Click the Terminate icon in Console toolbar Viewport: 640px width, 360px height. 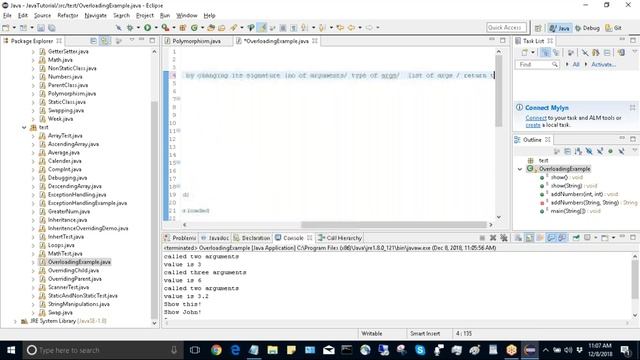pyautogui.click(x=482, y=238)
